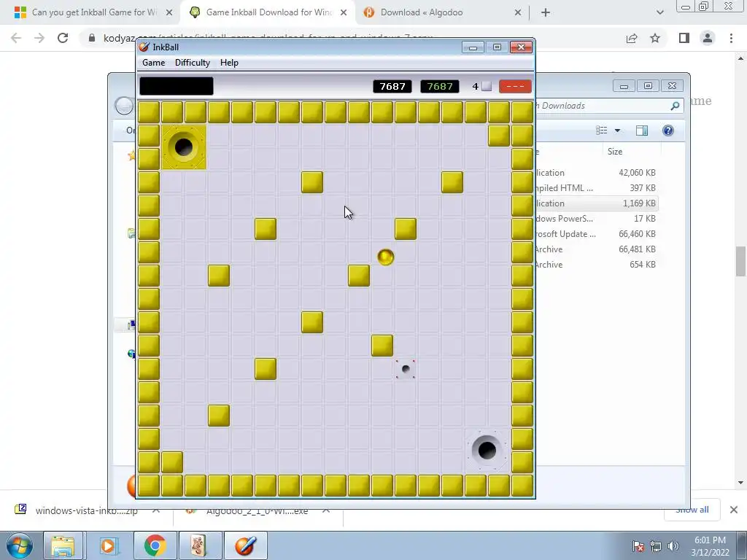Change view using the Explorer view icon
The image size is (747, 560).
pyautogui.click(x=602, y=131)
